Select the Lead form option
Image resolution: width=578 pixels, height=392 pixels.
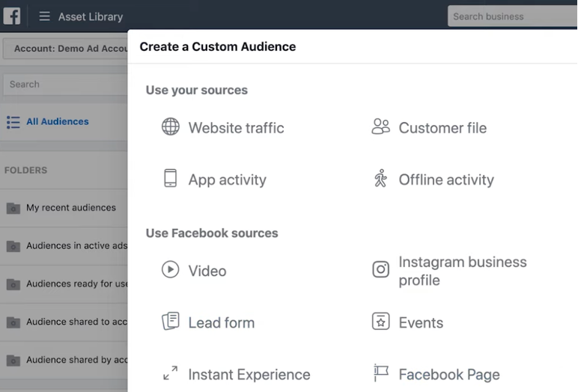222,322
